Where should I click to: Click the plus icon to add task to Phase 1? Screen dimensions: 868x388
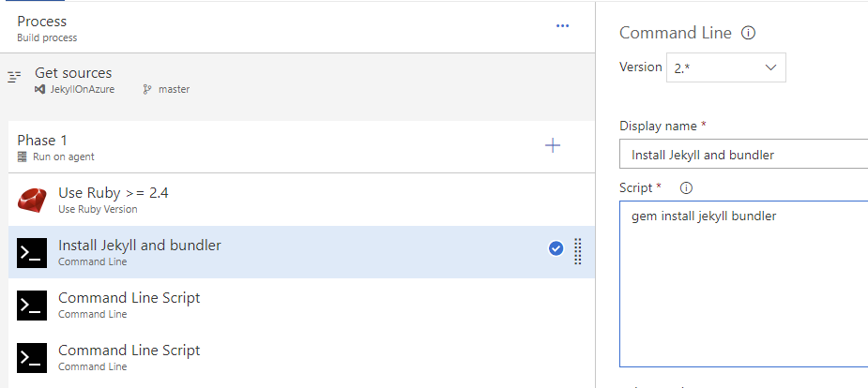(x=553, y=145)
